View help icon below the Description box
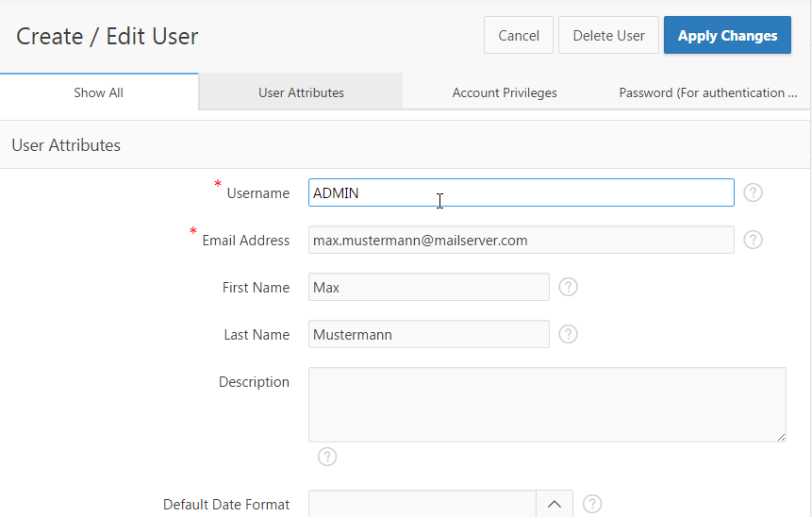 (327, 457)
